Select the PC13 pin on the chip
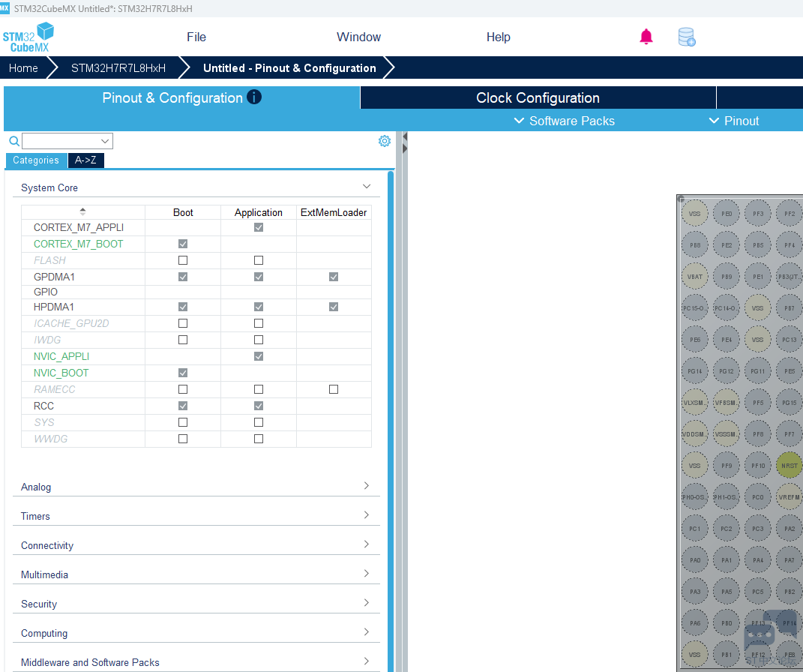This screenshot has width=803, height=672. (790, 340)
